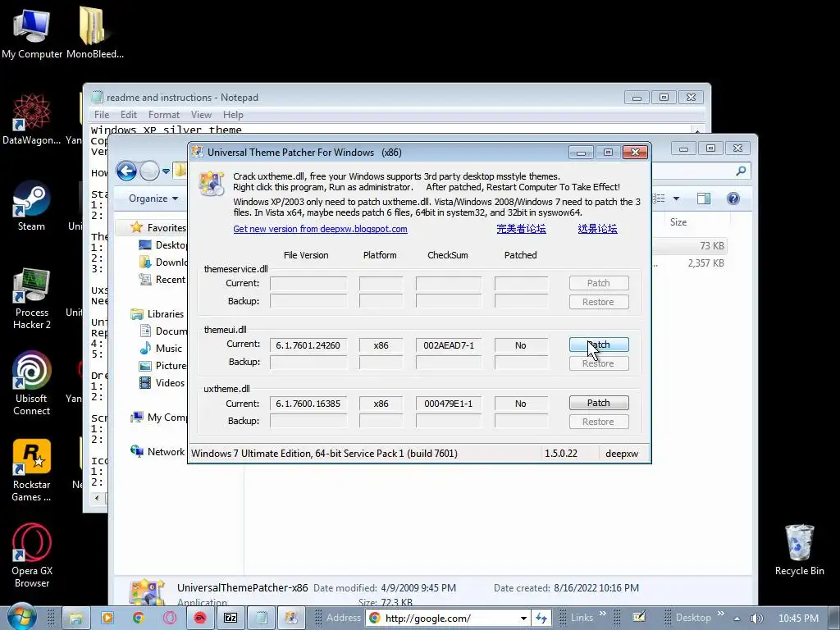Screen dimensions: 840x630
Task: Expand the Desktop toolbar chevron
Action: (720, 614)
